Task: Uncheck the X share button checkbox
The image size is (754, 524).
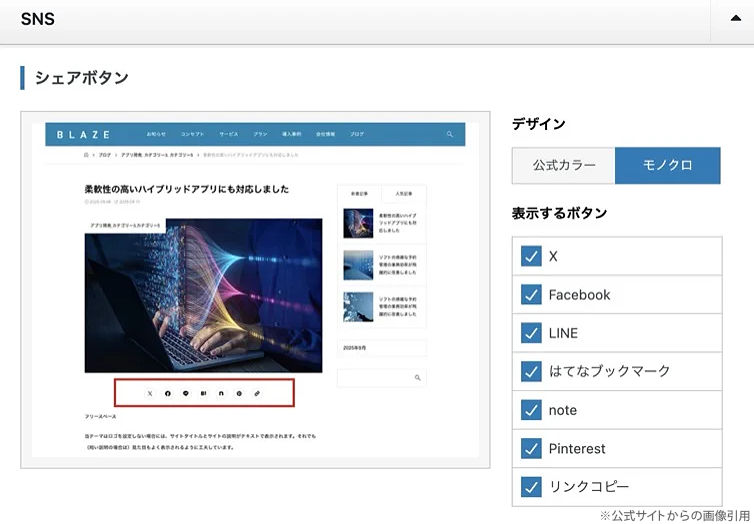Action: pyautogui.click(x=531, y=256)
